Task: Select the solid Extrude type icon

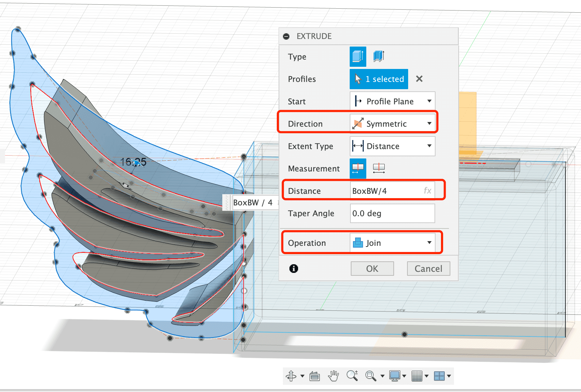Action: [358, 57]
